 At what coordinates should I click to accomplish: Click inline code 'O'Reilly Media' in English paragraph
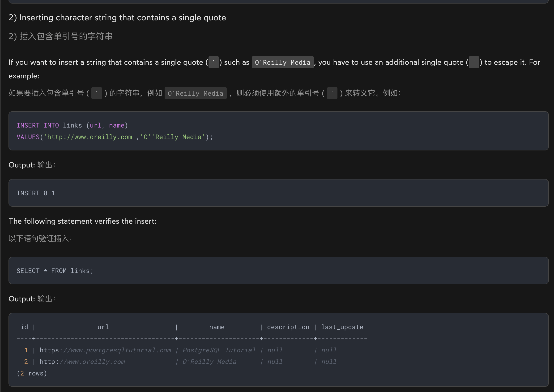pyautogui.click(x=283, y=62)
